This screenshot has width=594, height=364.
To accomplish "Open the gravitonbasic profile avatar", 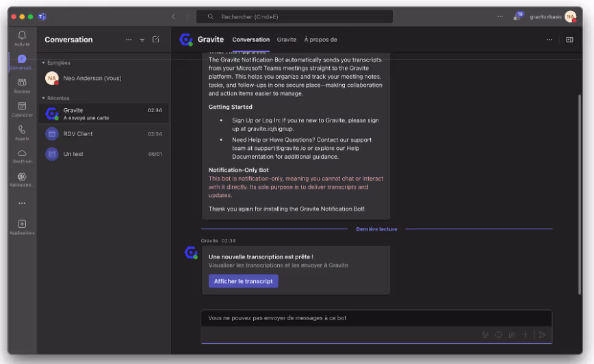I will pyautogui.click(x=570, y=16).
